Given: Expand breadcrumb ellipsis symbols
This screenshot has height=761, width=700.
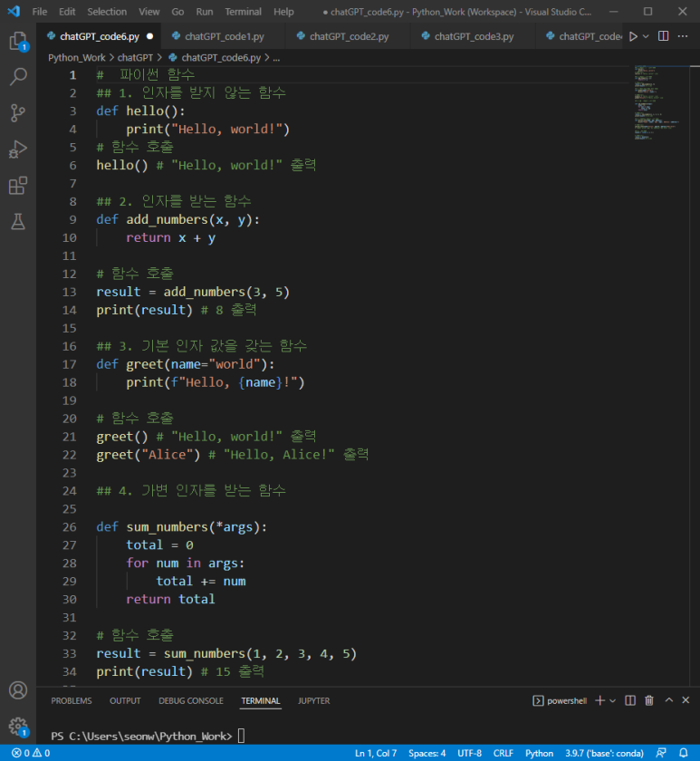Looking at the screenshot, I should point(276,58).
